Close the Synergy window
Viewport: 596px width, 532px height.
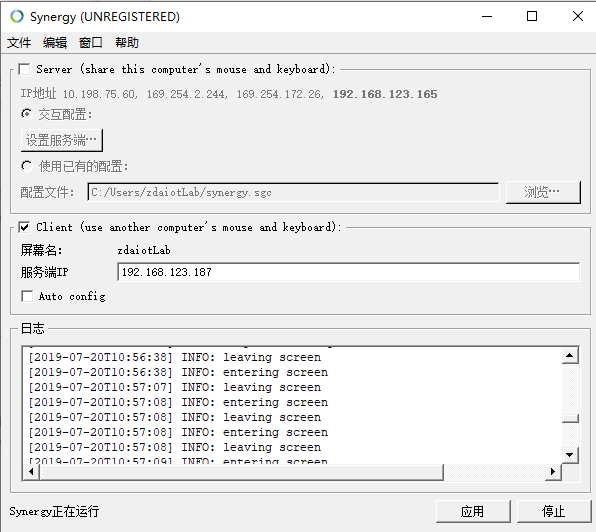click(x=578, y=16)
